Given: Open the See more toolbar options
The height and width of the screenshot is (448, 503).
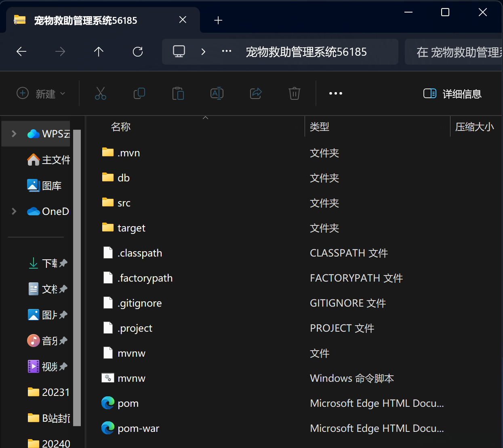Looking at the screenshot, I should (336, 93).
